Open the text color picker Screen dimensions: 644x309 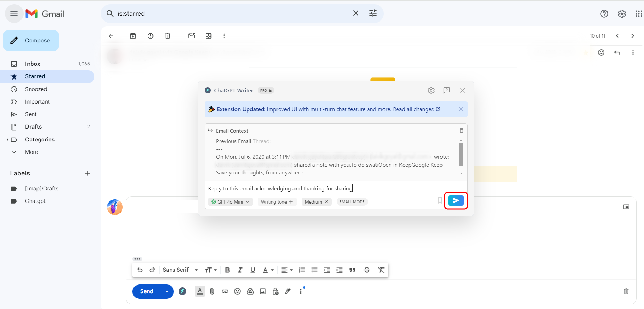pos(268,270)
